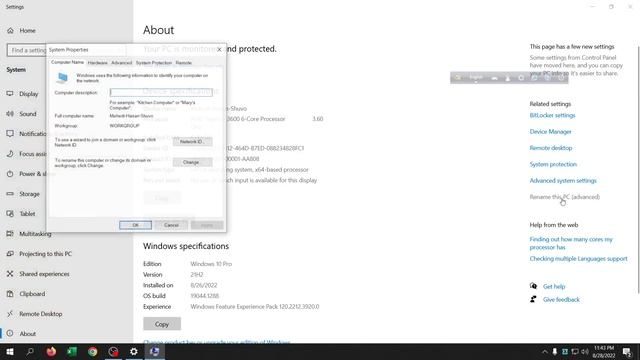
Task: Close System Properties dialog with X
Action: click(219, 49)
